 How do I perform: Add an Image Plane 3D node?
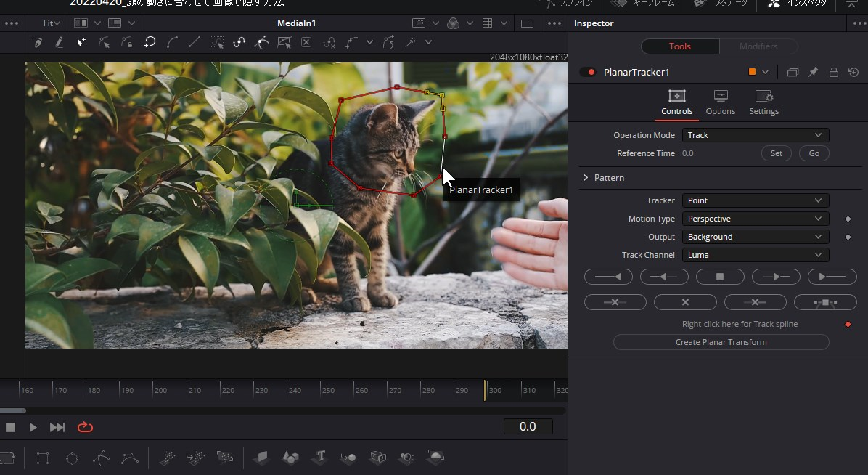261,458
